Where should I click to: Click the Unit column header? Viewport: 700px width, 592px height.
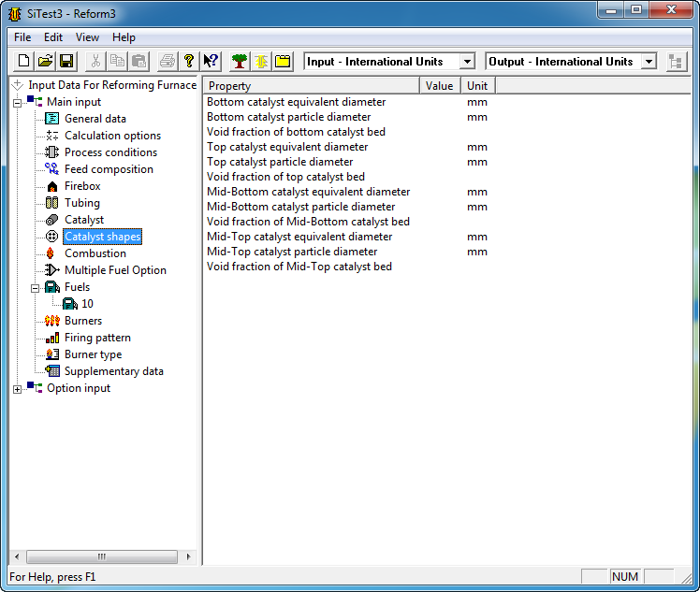click(478, 86)
